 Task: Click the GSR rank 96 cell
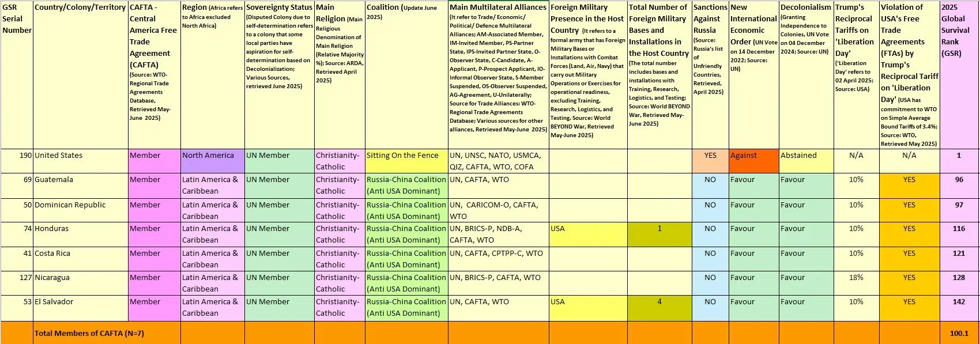pyautogui.click(x=959, y=186)
